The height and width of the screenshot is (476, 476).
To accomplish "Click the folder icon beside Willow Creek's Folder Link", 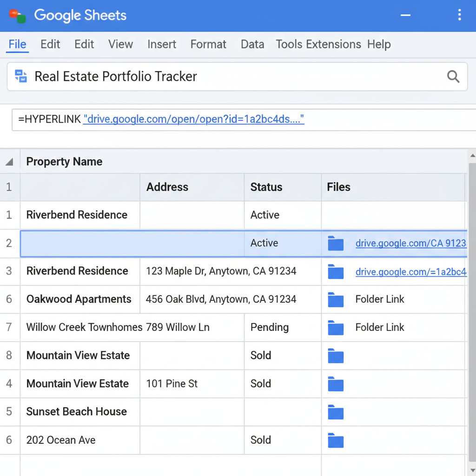I will click(x=336, y=327).
